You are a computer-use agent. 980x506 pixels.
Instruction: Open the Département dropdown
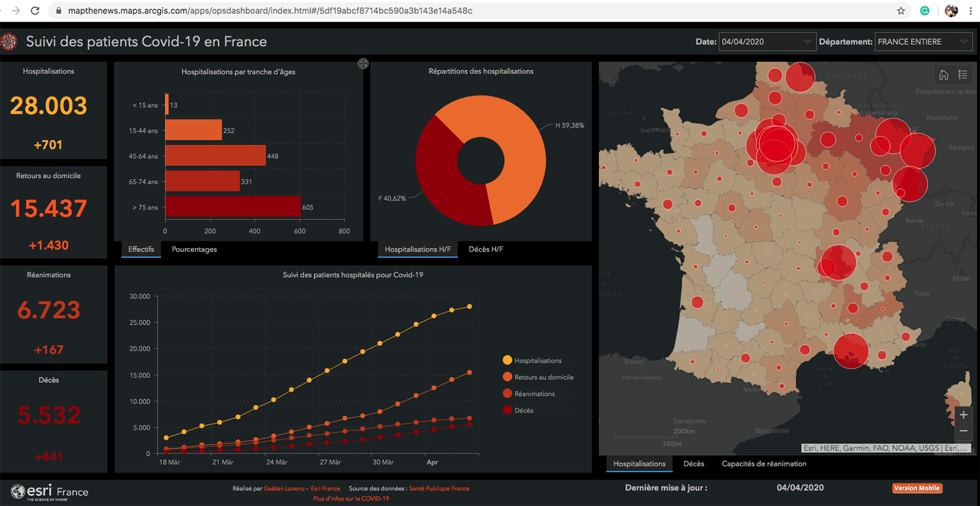(923, 42)
